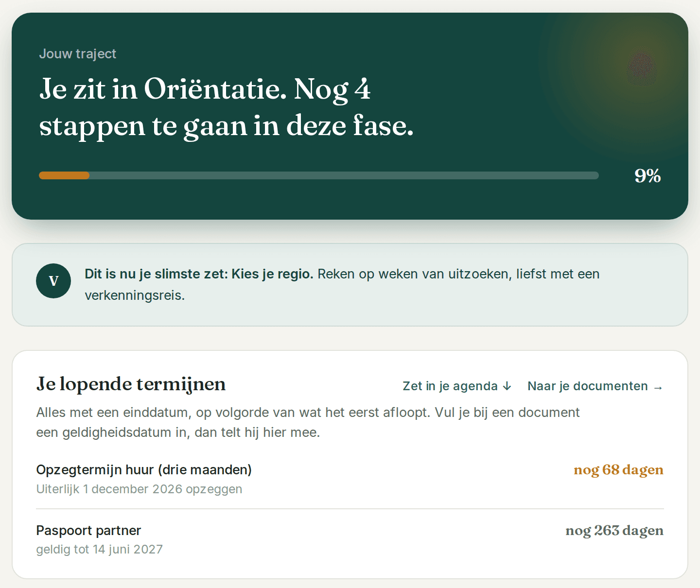Click the '9%' progress value

coord(647,175)
